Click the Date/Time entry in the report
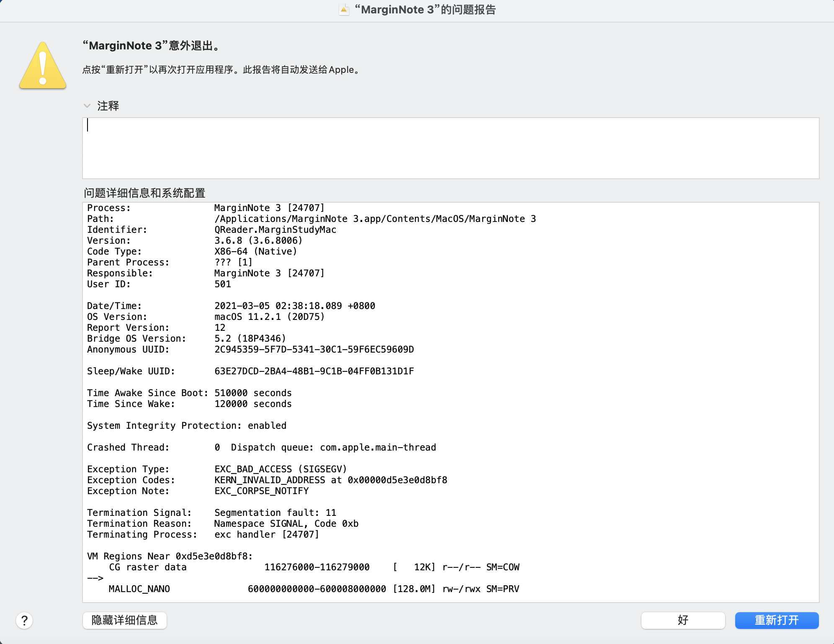The image size is (834, 644). point(231,306)
